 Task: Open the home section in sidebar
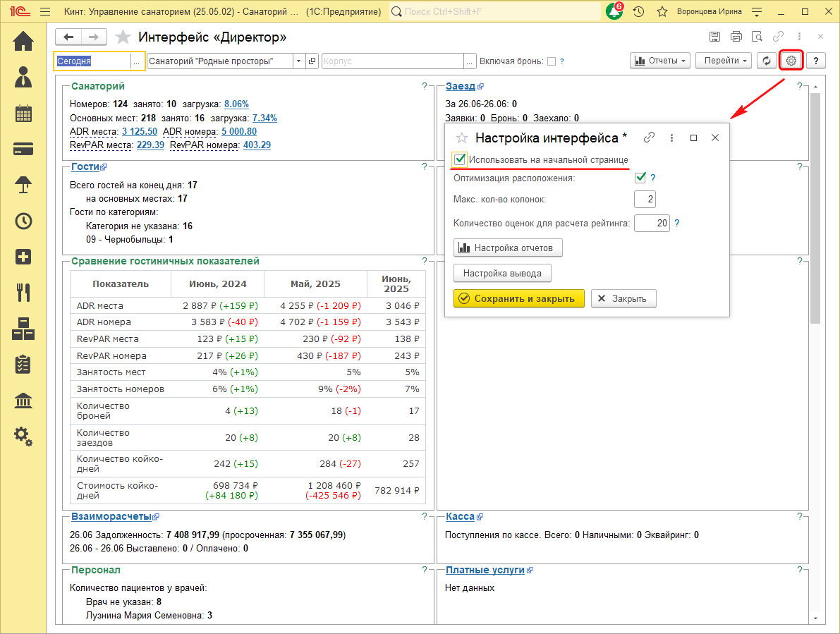(x=23, y=42)
